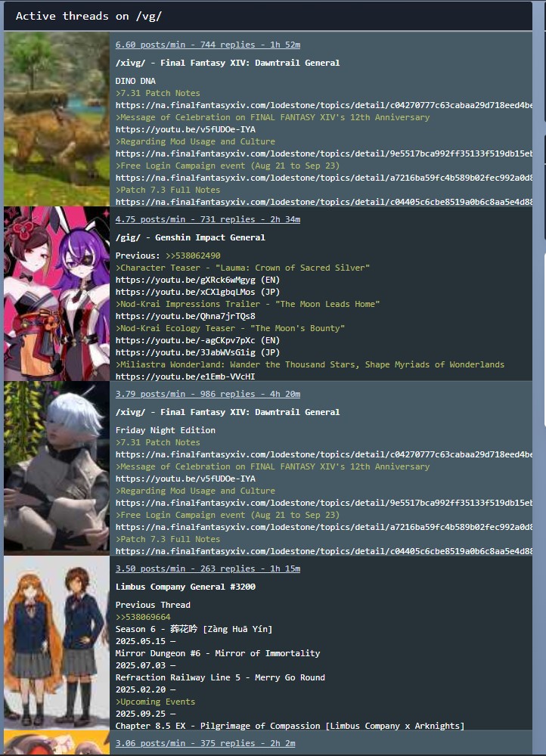Click the '>Upcoming Events' line
Viewport: 546px width, 756px height.
pyautogui.click(x=155, y=702)
